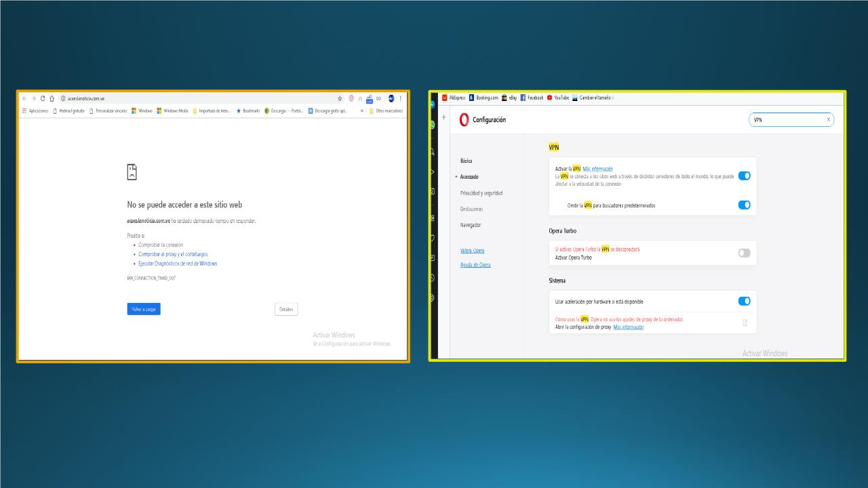Open the Facebook bookmark in Opera

(x=532, y=98)
